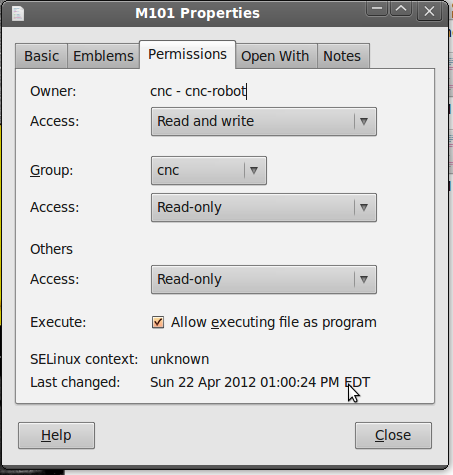Click the others access dropdown arrow

364,279
